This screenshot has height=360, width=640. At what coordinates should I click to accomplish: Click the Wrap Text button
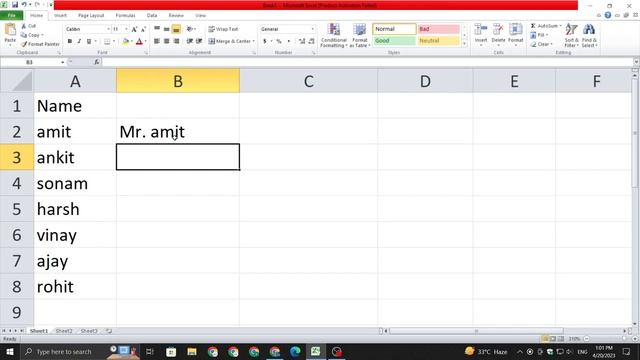coord(223,29)
